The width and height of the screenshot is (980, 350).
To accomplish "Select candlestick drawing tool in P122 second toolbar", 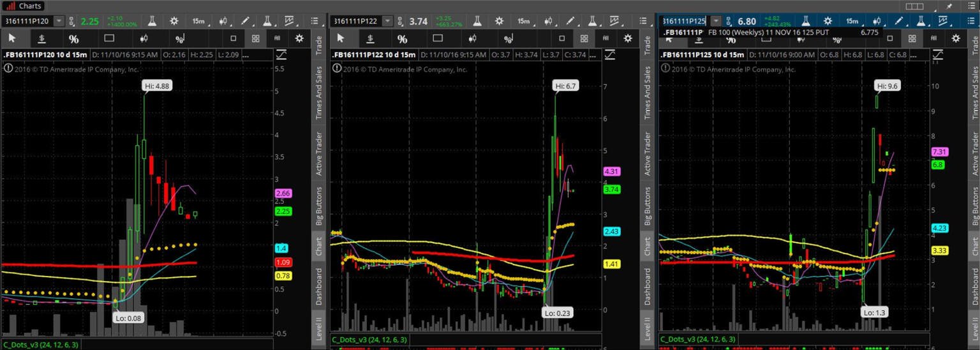I will point(473,39).
